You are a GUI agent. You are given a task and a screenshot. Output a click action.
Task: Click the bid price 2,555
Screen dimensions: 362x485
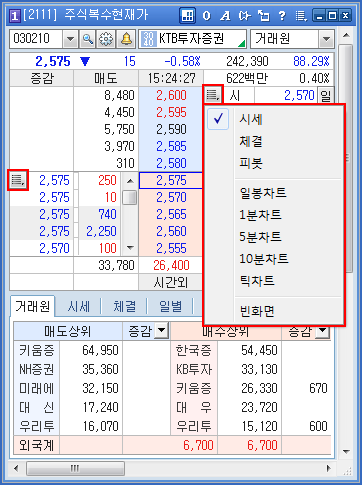click(171, 248)
